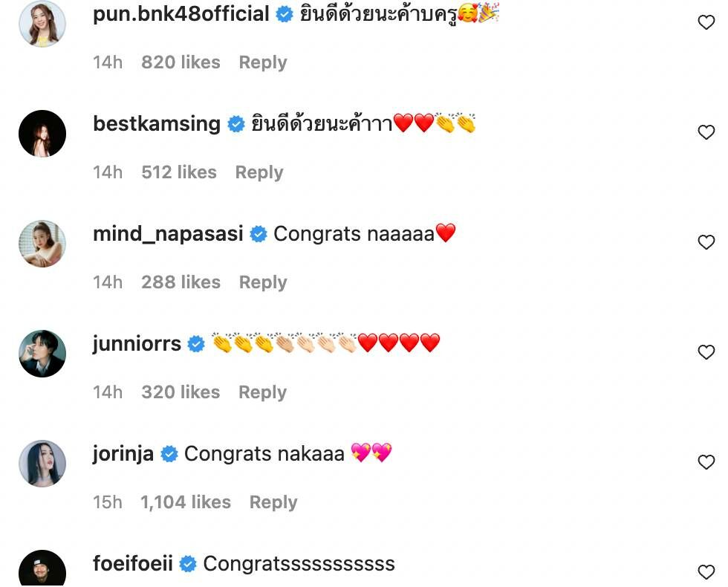Visit foeifoeii's profile via username
728x587 pixels.
[x=133, y=564]
